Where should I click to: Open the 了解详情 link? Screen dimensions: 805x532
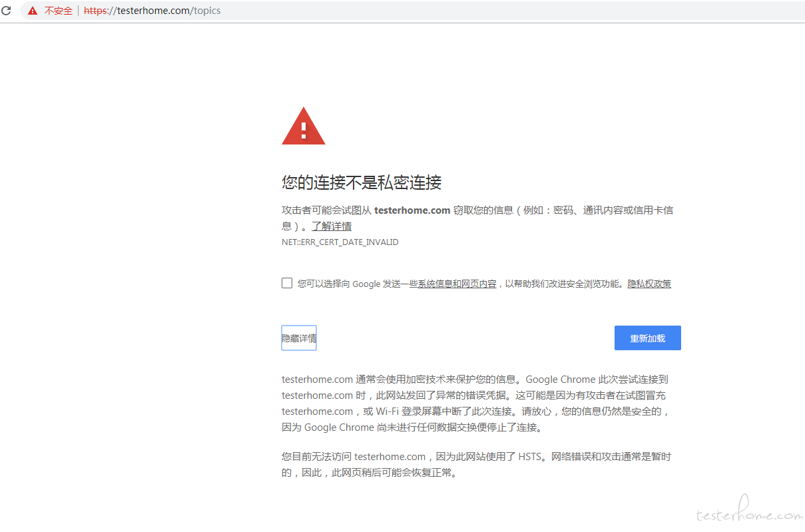[332, 226]
